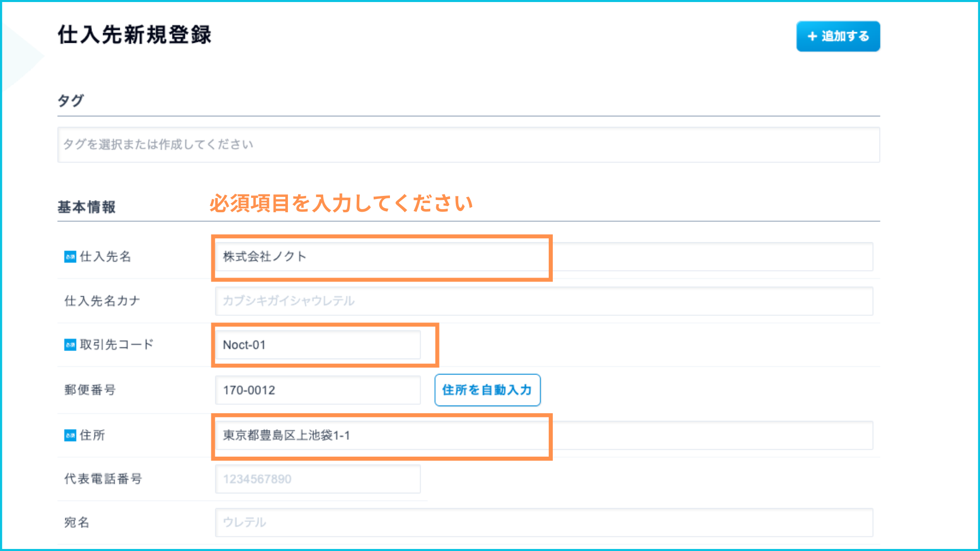The width and height of the screenshot is (980, 551).
Task: Click the required badge beside 住所
Action: click(x=70, y=435)
